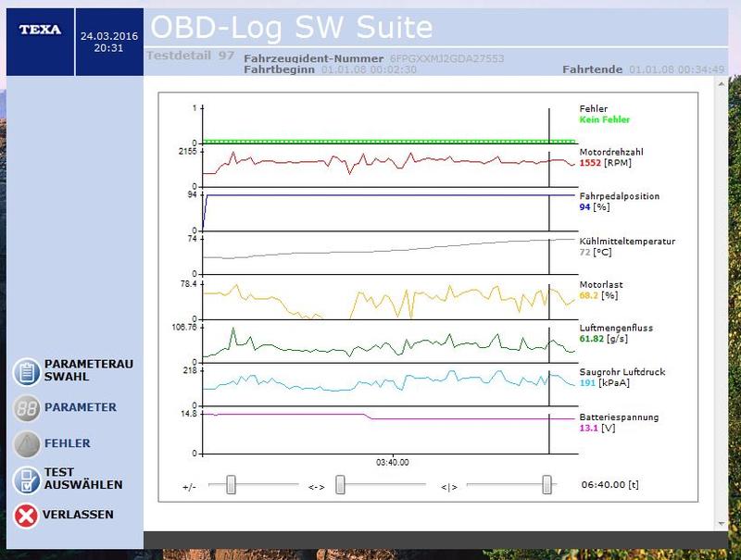Click the Fahrzeugident-Nummer value
Image resolution: width=741 pixels, height=560 pixels.
point(447,58)
